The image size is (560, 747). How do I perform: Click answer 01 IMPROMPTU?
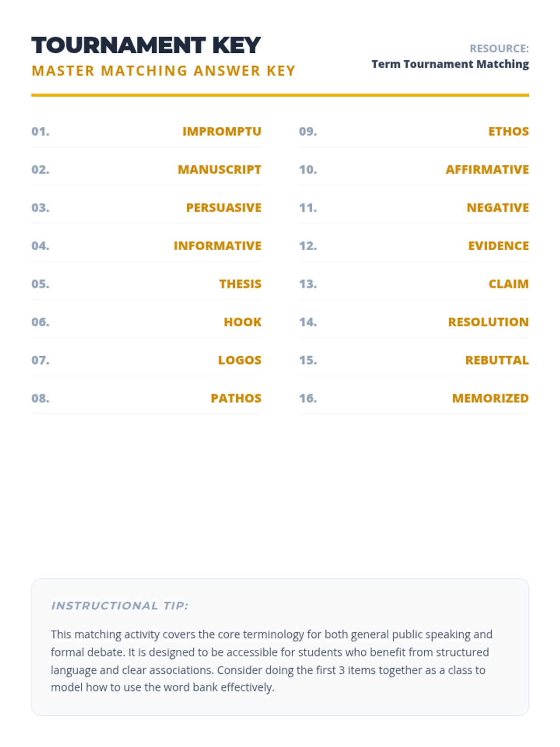point(222,132)
